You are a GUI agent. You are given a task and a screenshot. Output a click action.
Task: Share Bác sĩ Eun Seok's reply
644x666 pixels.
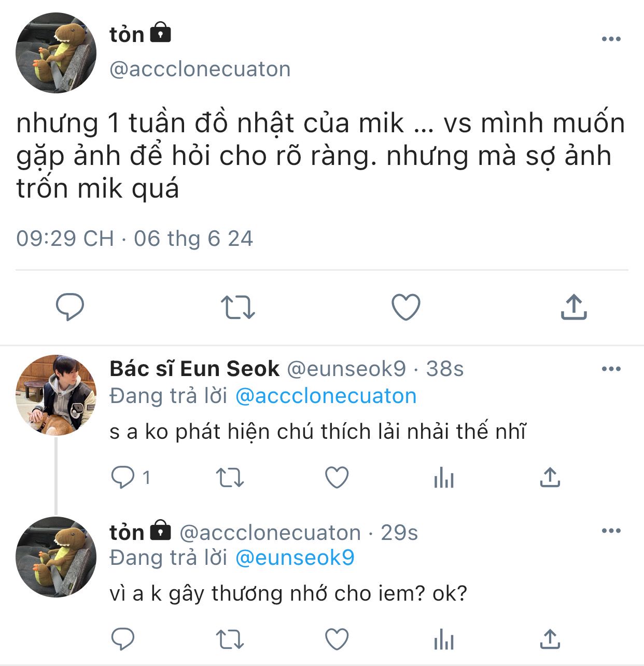(x=550, y=477)
